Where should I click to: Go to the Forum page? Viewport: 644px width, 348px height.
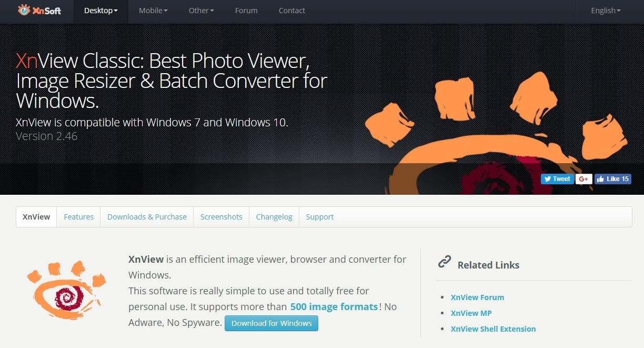(246, 11)
